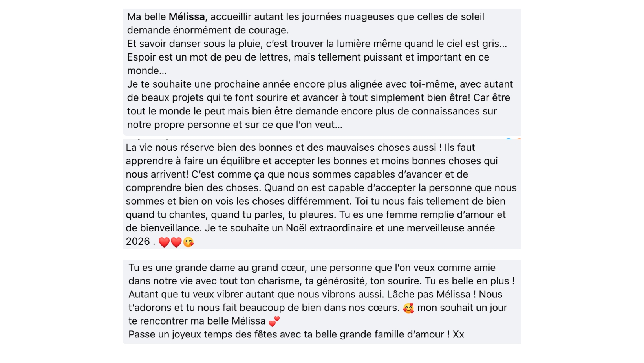Click the orange reaction icon between comments
The height and width of the screenshot is (363, 644).
pyautogui.click(x=518, y=139)
